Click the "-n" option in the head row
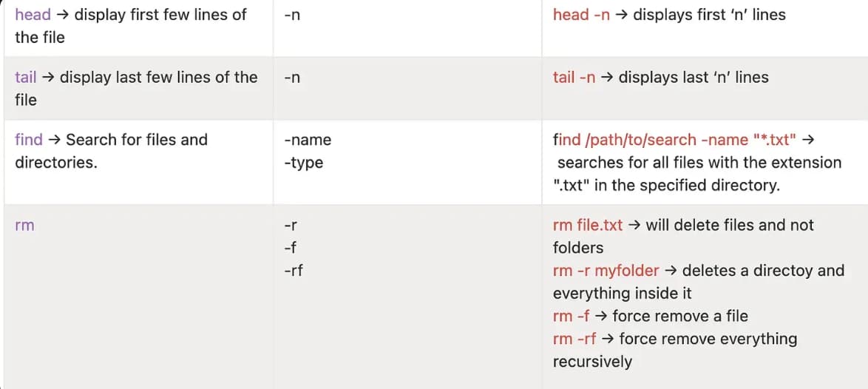The image size is (868, 389). click(x=292, y=14)
